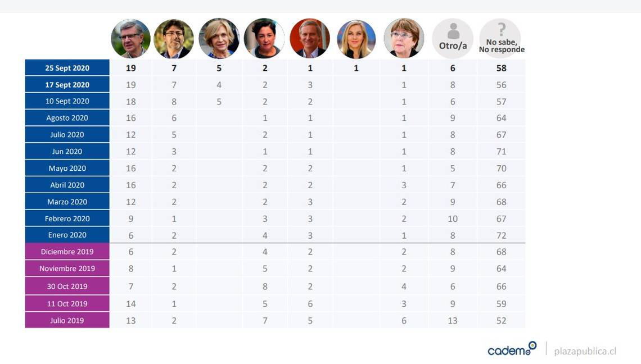Click the 30 Oct 2019 row label
Image resolution: width=641 pixels, height=364 pixels.
(67, 286)
